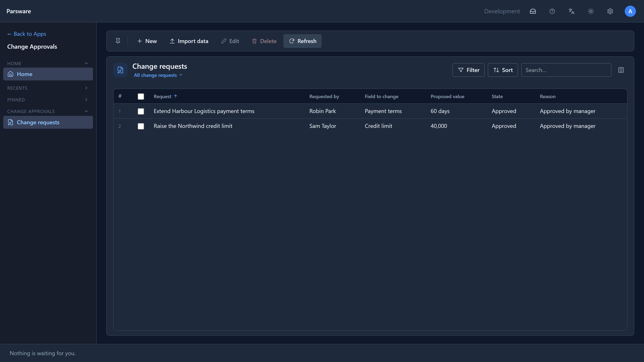Click the sort arrow next to Request column
The image size is (644, 362).
tap(175, 96)
